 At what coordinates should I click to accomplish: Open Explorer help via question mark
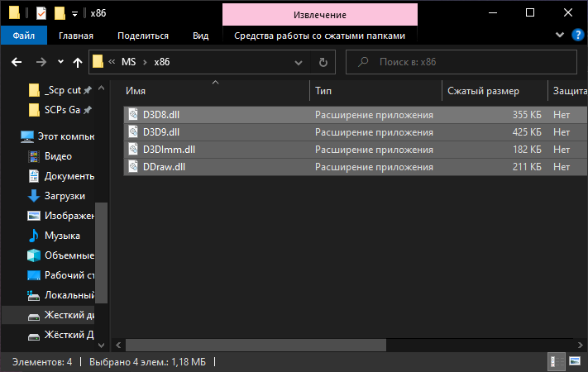point(576,36)
